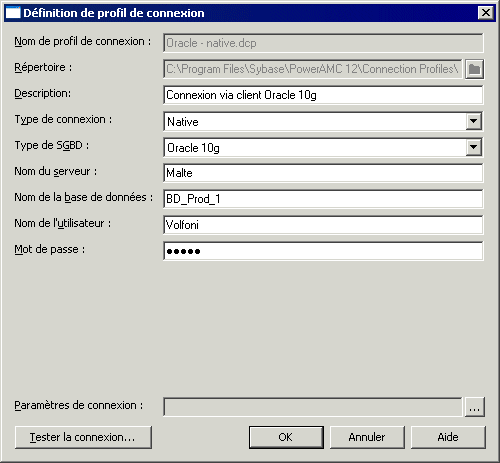Click the Annuler button
The image size is (500, 463).
pos(367,437)
